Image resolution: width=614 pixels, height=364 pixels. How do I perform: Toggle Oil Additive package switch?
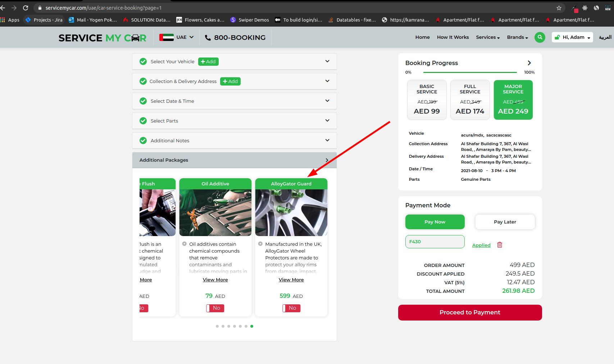(x=215, y=308)
